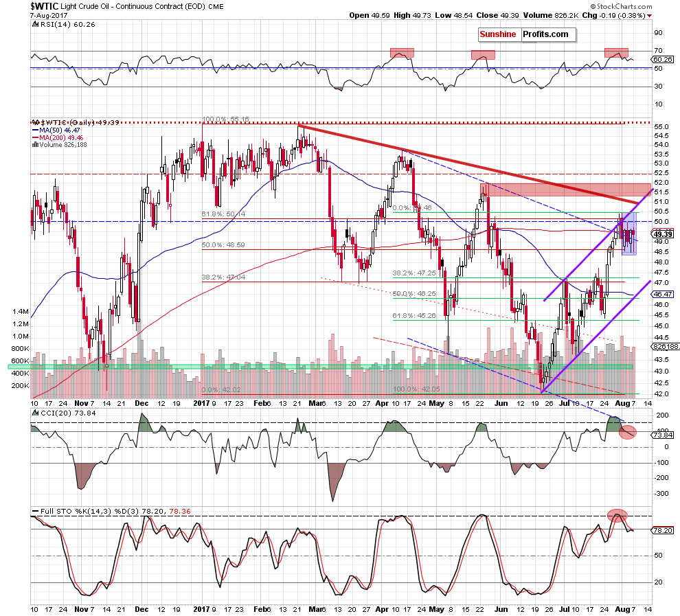Viewport: 680px width, 616px height.
Task: Click the High 49.73 header value
Action: (x=412, y=15)
